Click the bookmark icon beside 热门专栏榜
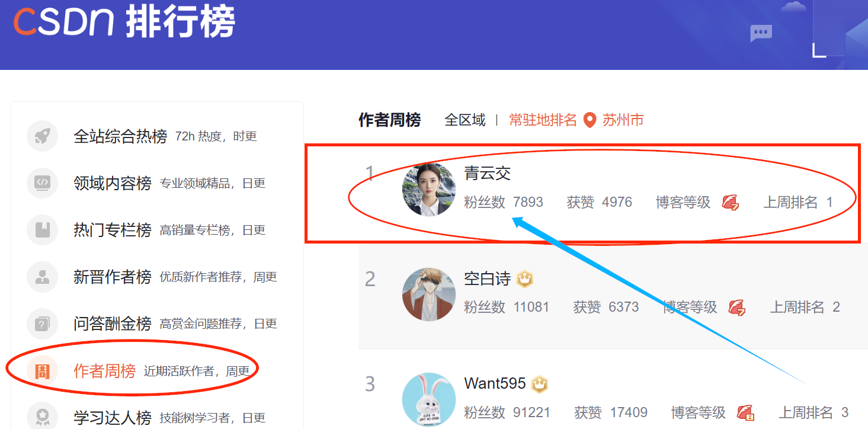This screenshot has width=868, height=429. click(x=42, y=230)
